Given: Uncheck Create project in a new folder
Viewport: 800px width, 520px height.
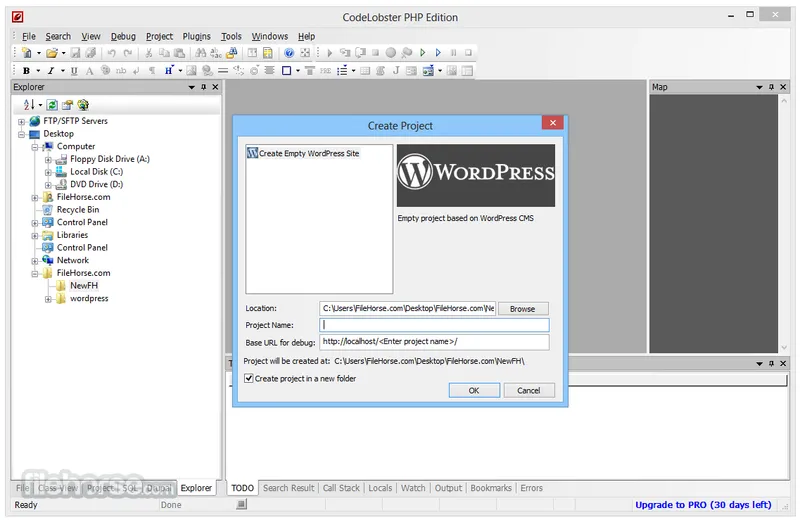Looking at the screenshot, I should (249, 379).
